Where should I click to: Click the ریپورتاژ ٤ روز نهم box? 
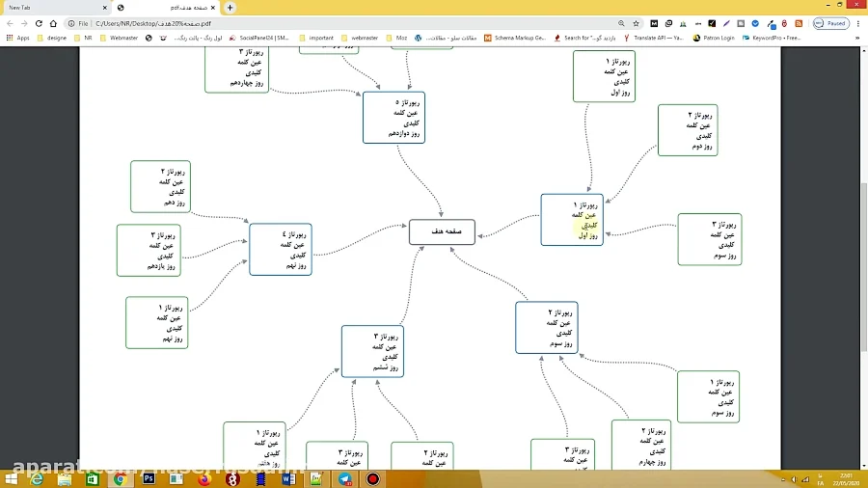coord(281,250)
